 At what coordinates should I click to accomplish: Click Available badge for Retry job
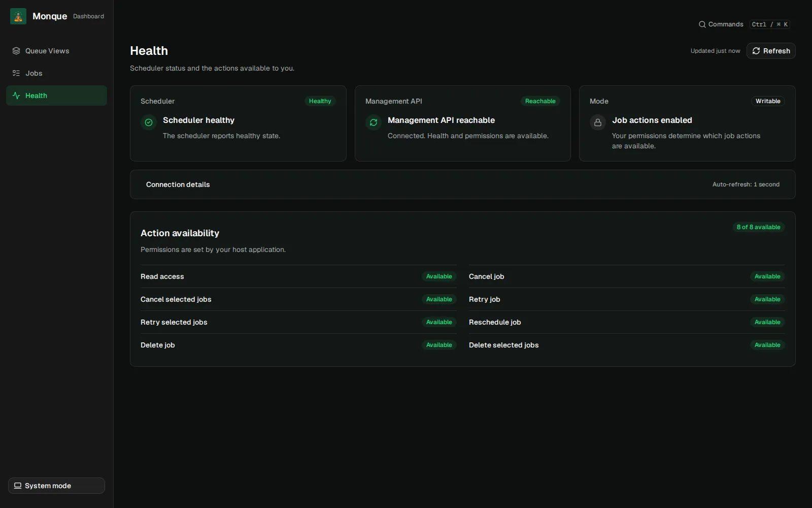(767, 299)
